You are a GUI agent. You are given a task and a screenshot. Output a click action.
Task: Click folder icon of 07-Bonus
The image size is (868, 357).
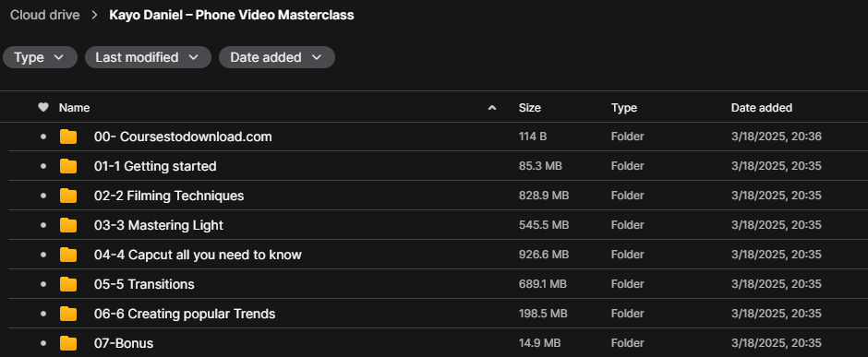pos(68,344)
